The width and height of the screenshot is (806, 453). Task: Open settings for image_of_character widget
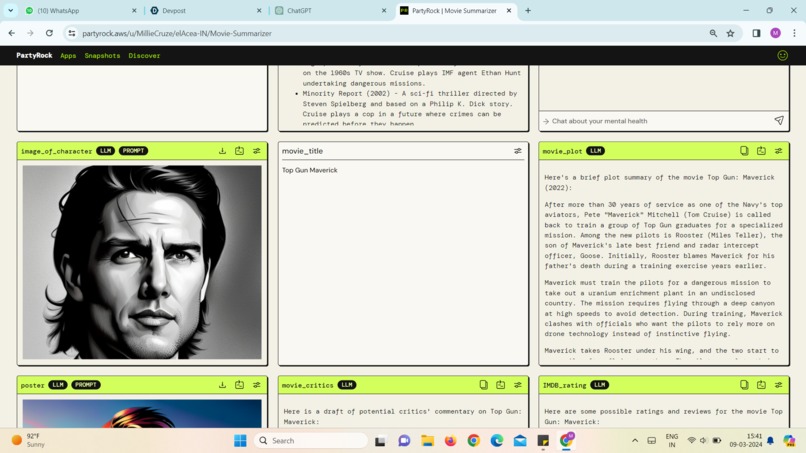pos(257,151)
